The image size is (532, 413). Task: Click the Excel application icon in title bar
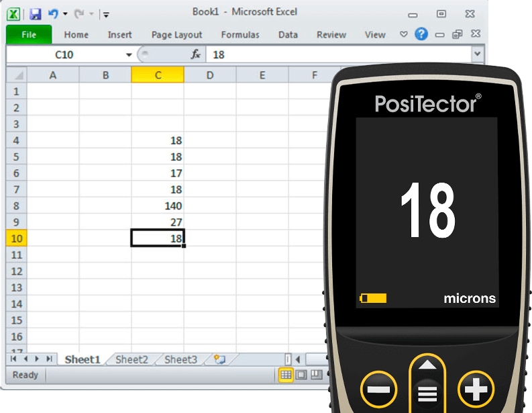pyautogui.click(x=13, y=14)
